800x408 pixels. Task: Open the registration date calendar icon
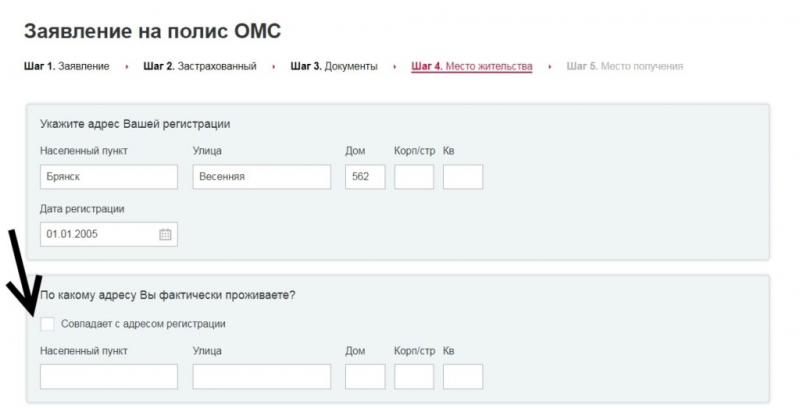166,234
